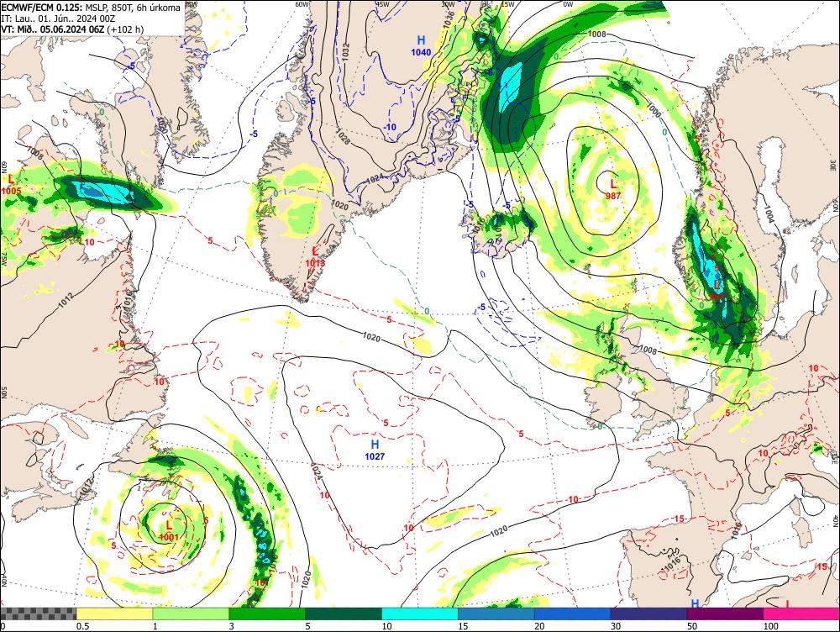Screen dimensions: 840x632
Task: Click the H 1040 high over Greenland
Action: coord(421,45)
